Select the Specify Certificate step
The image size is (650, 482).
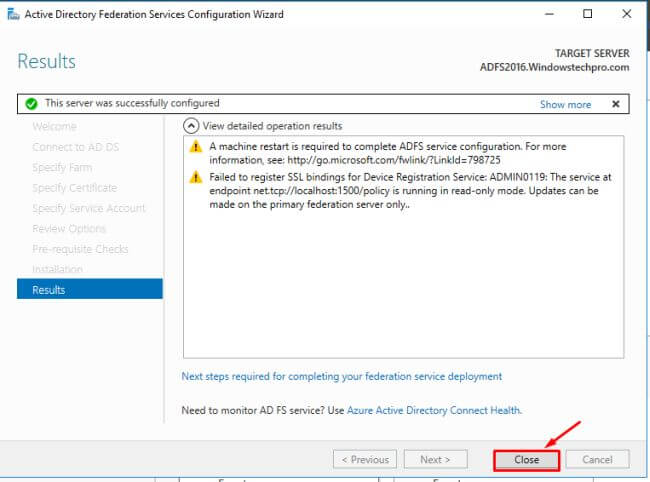coord(75,188)
